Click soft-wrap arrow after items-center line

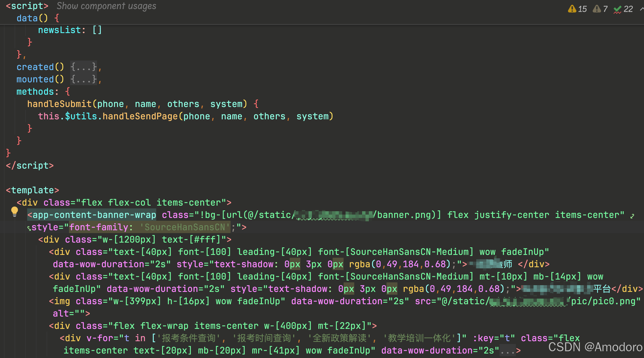point(632,216)
